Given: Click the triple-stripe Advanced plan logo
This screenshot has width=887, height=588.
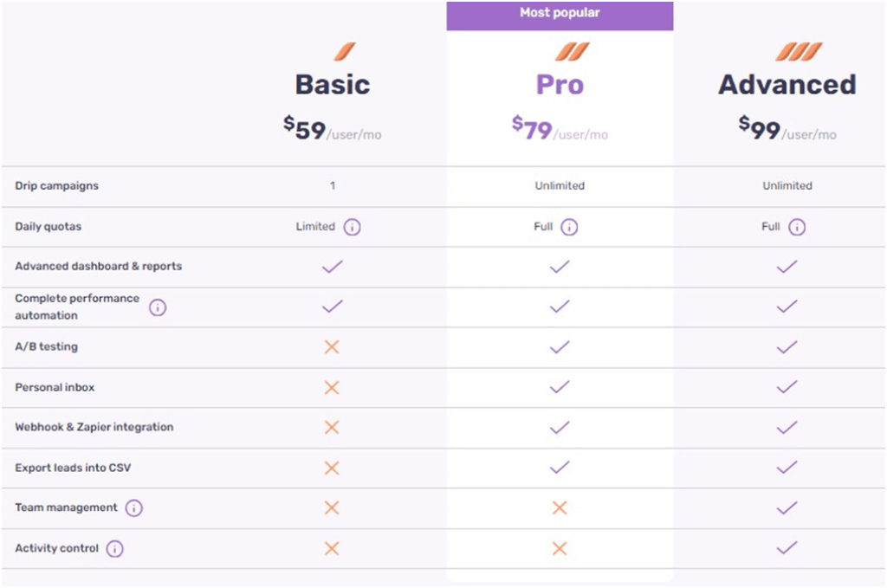Looking at the screenshot, I should pyautogui.click(x=798, y=52).
